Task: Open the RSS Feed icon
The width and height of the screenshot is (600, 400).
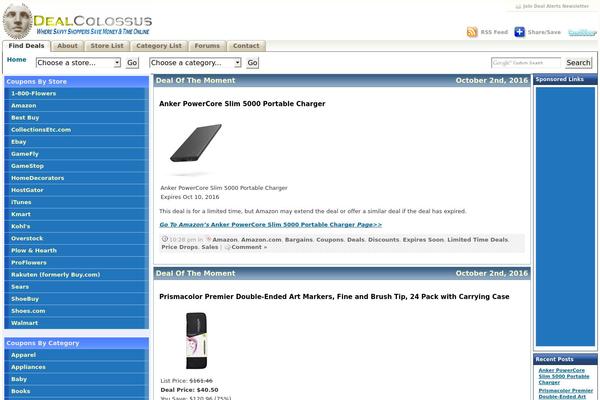Action: tap(472, 32)
